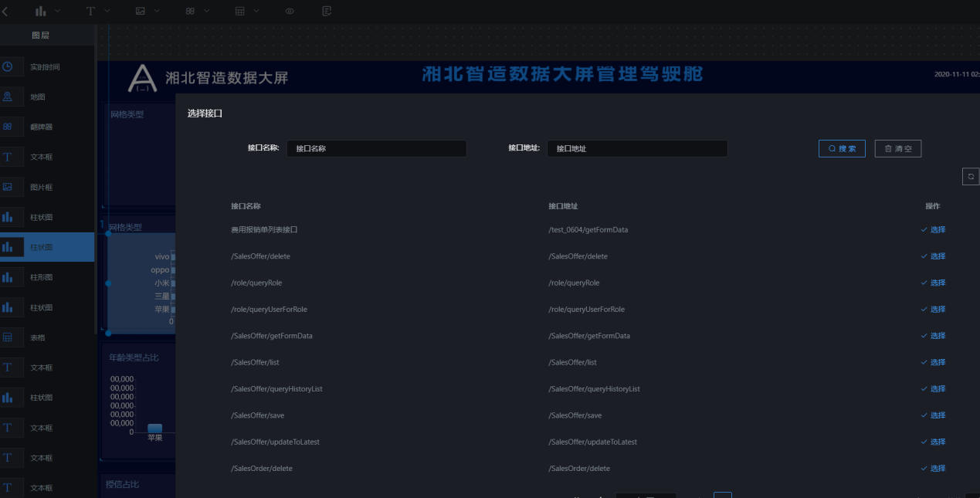Image resolution: width=980 pixels, height=498 pixels.
Task: Select the 实时时间 clock layer
Action: [x=45, y=67]
